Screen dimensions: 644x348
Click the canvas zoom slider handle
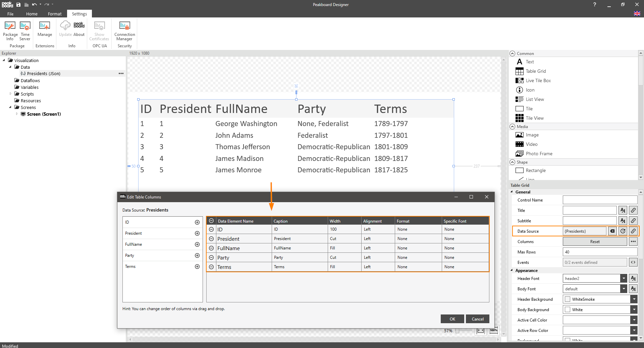457,331
